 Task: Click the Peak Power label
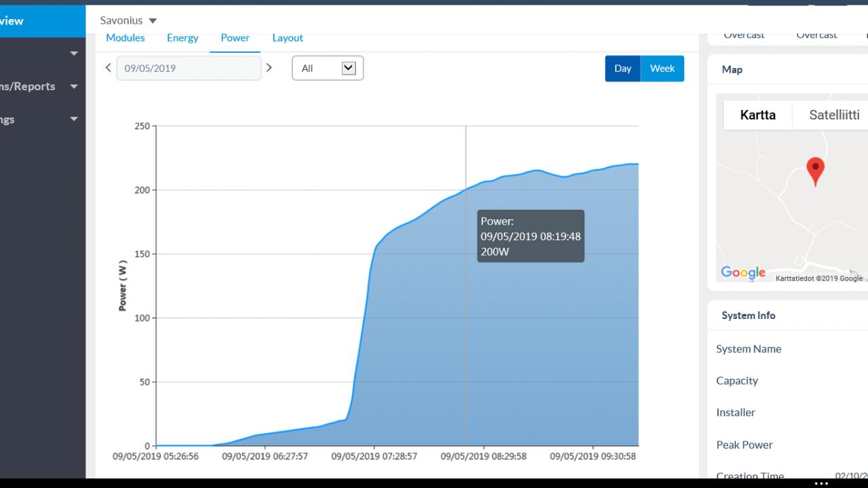[745, 445]
